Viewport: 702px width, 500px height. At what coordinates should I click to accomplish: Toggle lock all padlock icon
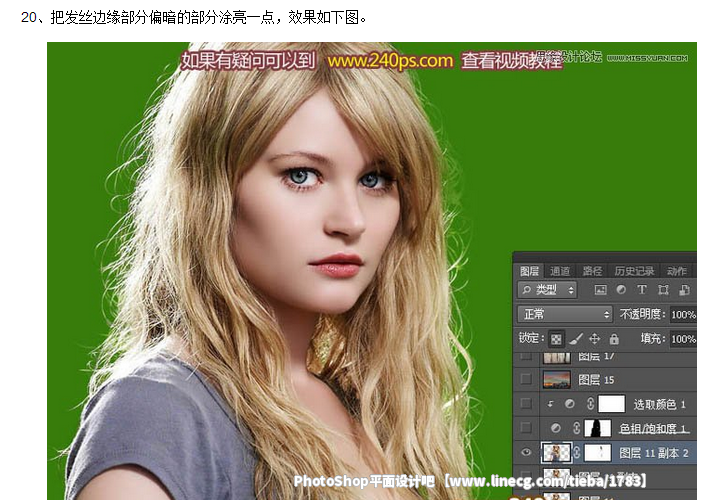pos(614,339)
